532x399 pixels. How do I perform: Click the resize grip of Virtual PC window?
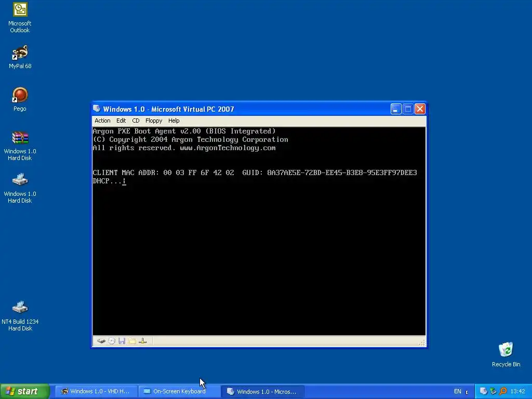(x=422, y=343)
